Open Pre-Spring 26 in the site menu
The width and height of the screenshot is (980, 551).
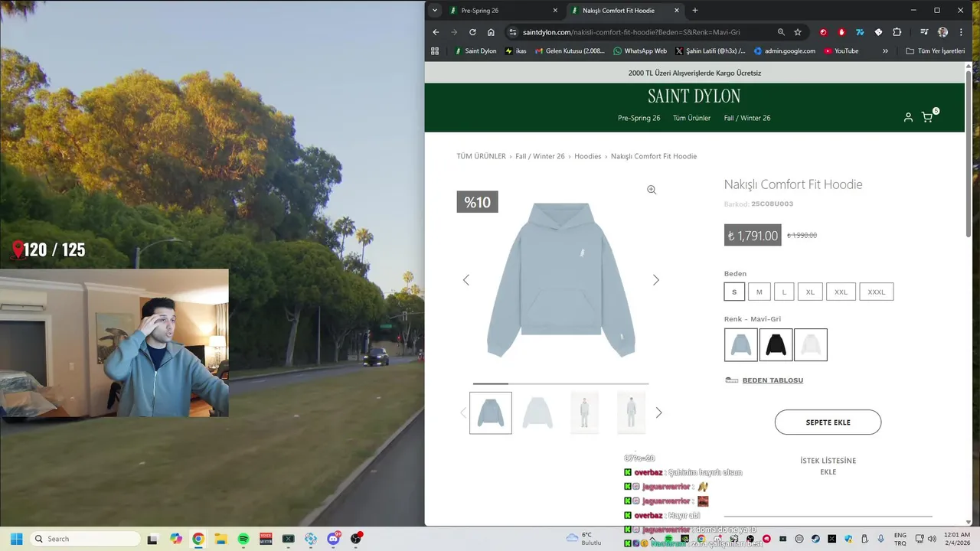639,118
